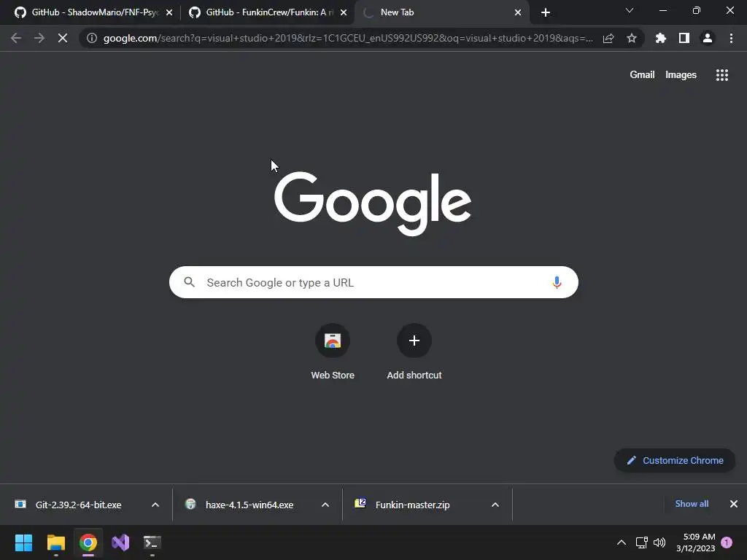Image resolution: width=747 pixels, height=560 pixels.
Task: Go forward with the forward arrow
Action: click(39, 38)
